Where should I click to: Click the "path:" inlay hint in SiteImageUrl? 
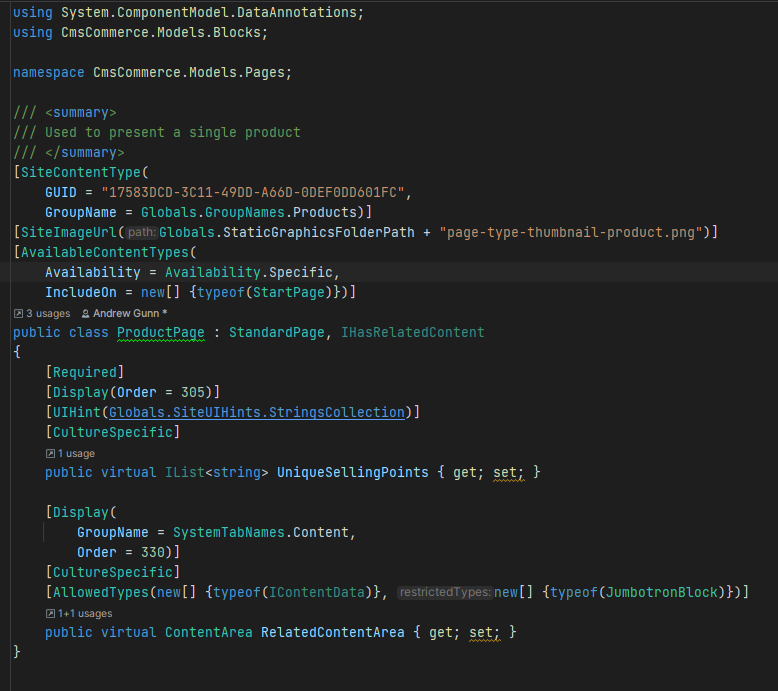tap(140, 232)
